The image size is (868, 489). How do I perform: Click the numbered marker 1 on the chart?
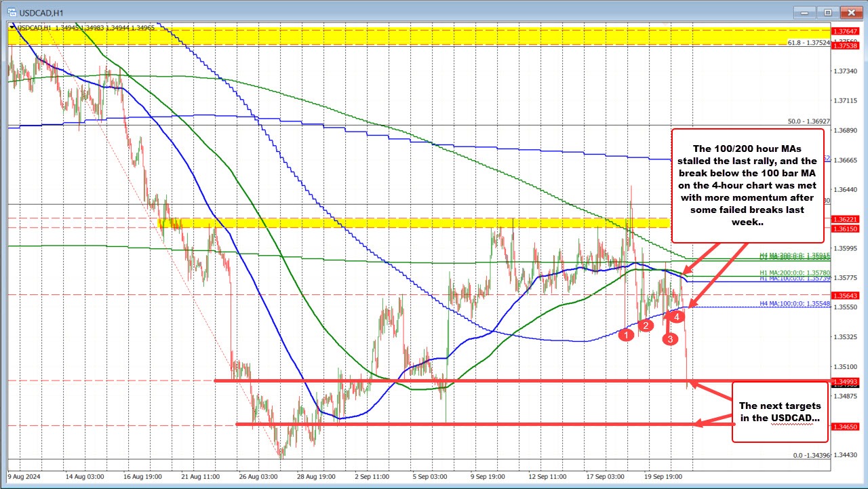[626, 334]
